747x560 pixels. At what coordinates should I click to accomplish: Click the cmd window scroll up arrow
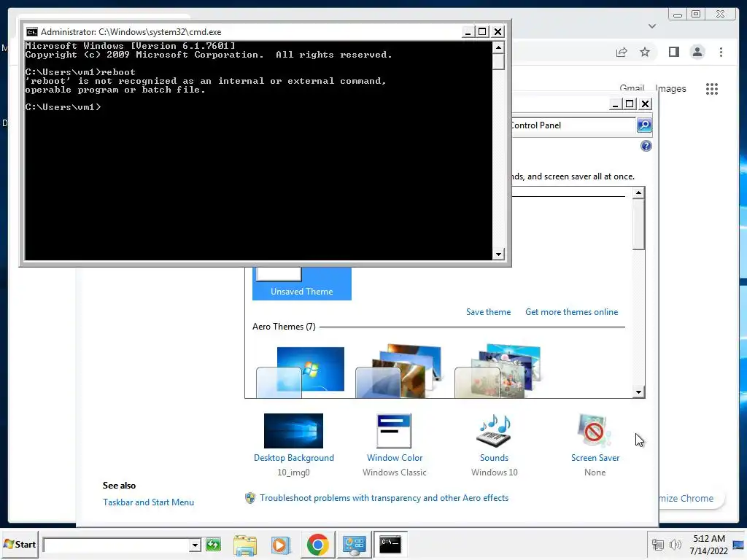pyautogui.click(x=498, y=47)
